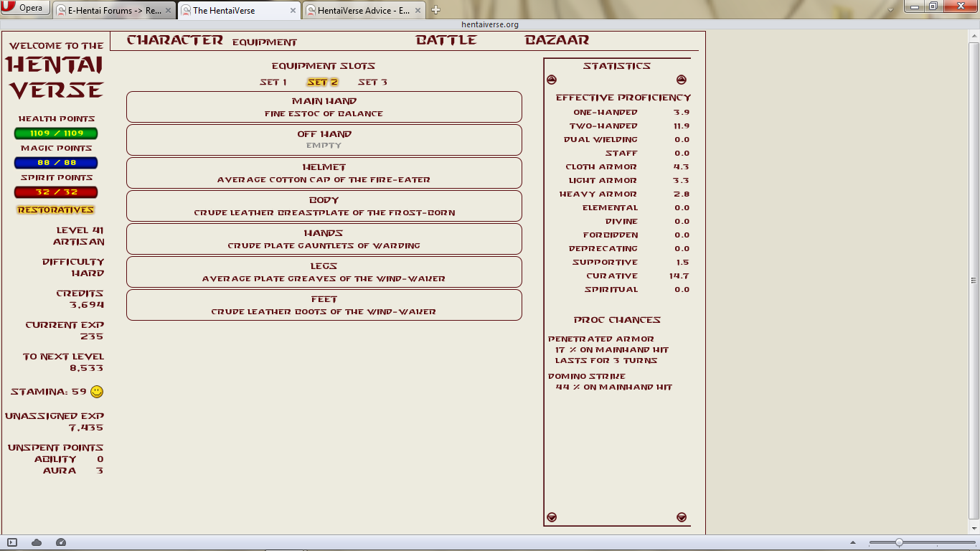Click the hentaiverse.org address field
Image resolution: width=980 pixels, height=551 pixels.
coord(489,24)
